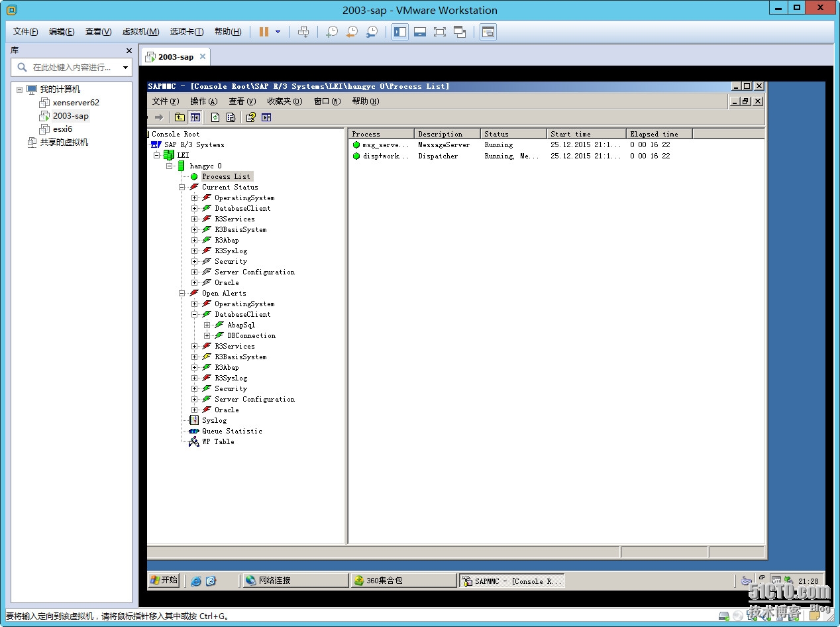The image size is (840, 627).
Task: Open SAPMMC 收藏夹(O) menu
Action: coord(285,101)
